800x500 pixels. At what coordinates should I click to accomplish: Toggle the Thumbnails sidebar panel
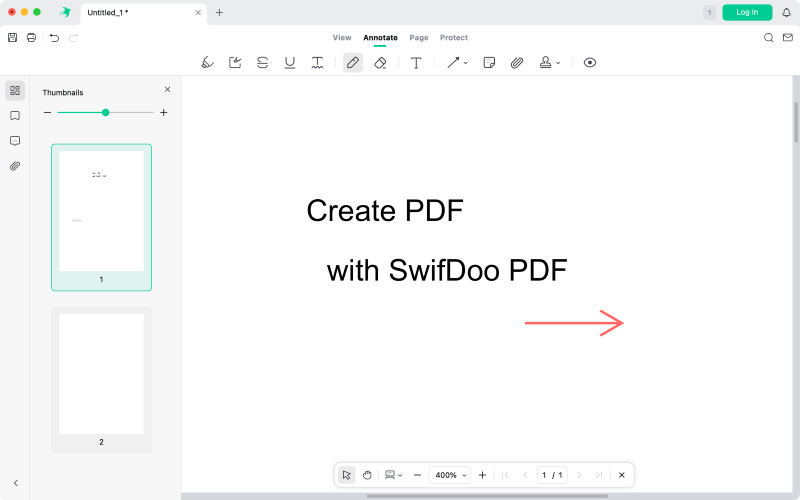(15, 90)
